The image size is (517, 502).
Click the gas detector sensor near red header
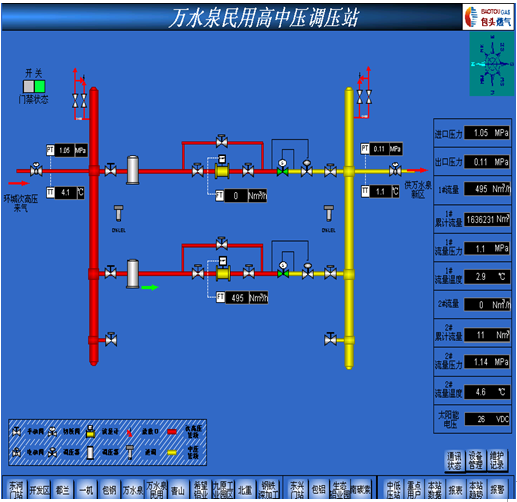coord(118,213)
